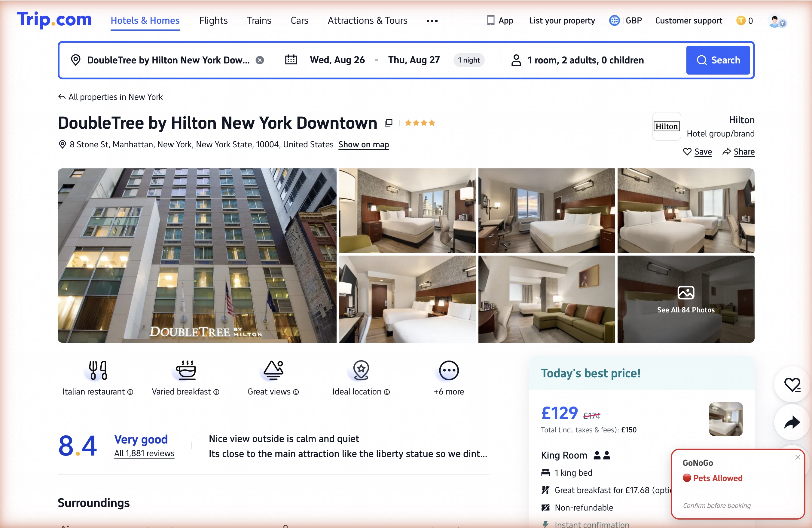This screenshot has height=528, width=812.
Task: Click the Save text link
Action: click(703, 152)
